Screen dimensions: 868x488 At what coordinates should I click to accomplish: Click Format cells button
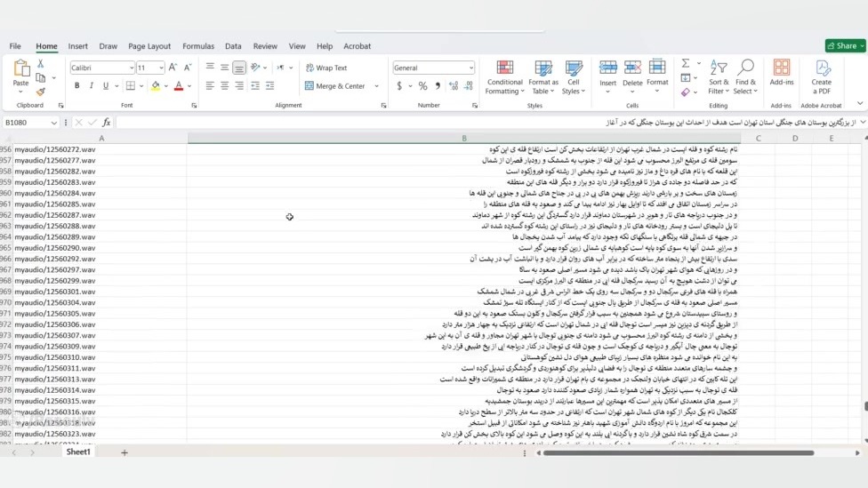point(657,76)
